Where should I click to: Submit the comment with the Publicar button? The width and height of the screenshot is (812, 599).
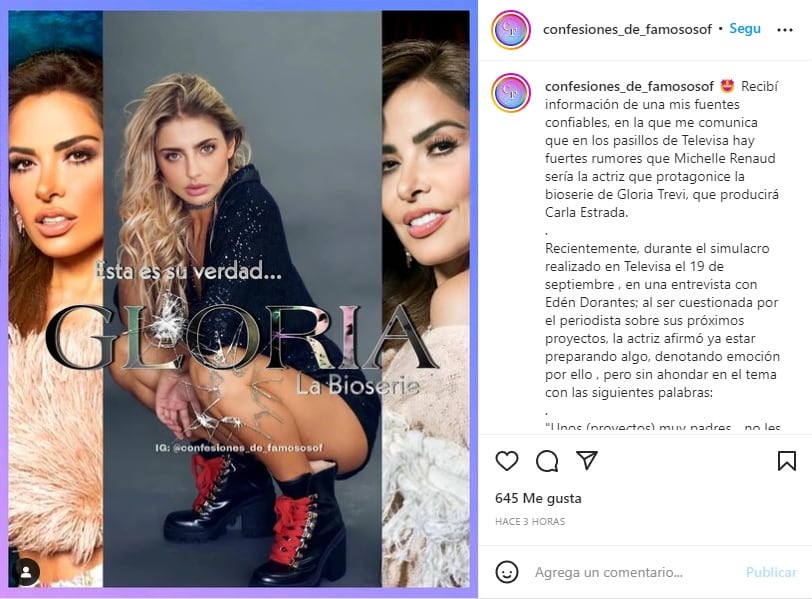(x=771, y=572)
